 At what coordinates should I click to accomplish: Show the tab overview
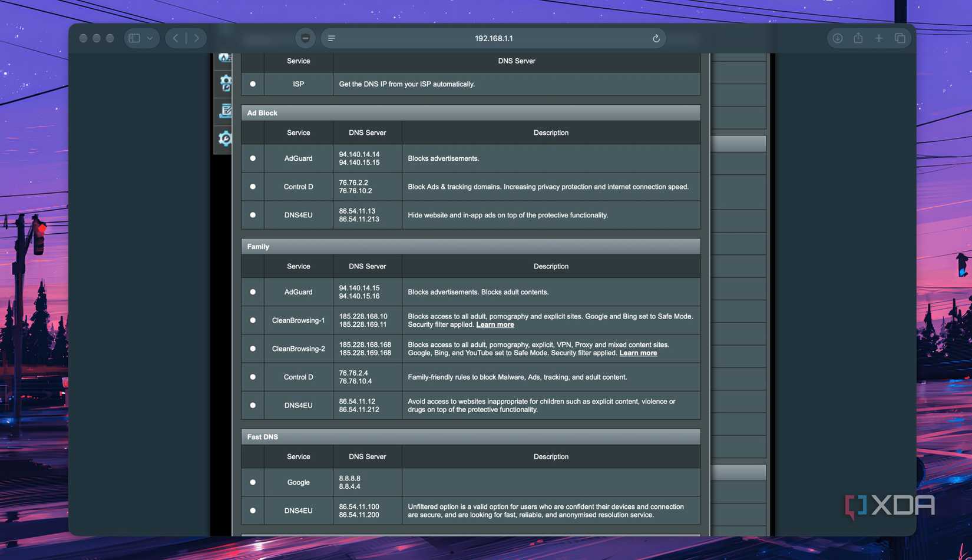[x=900, y=38]
